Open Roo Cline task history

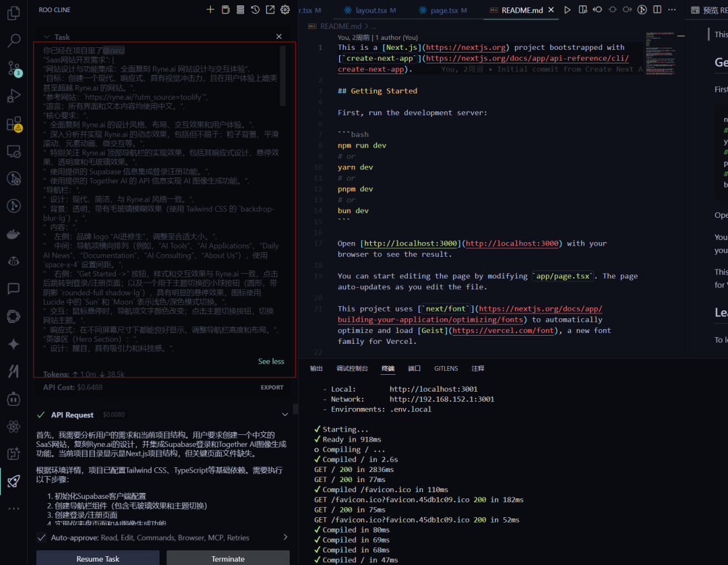tap(255, 9)
